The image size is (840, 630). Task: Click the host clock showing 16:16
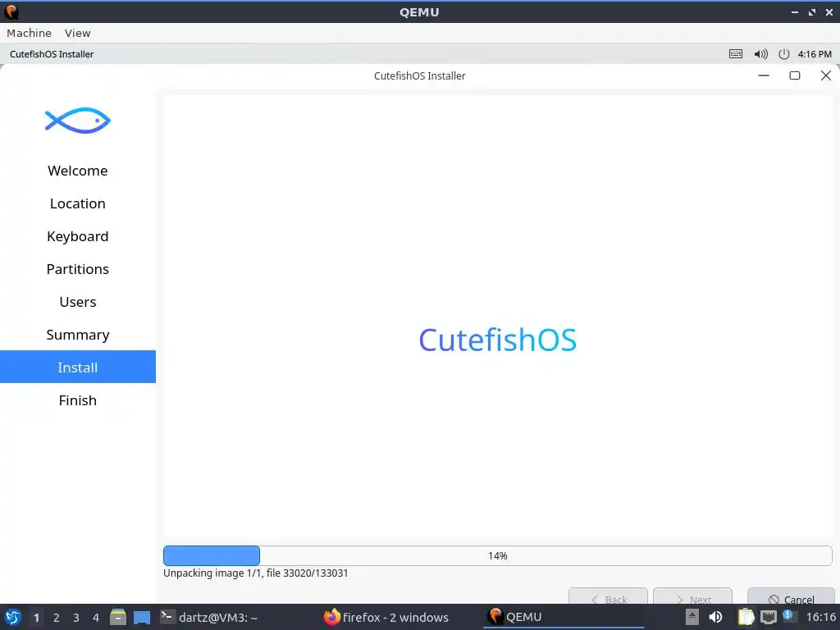(x=820, y=617)
